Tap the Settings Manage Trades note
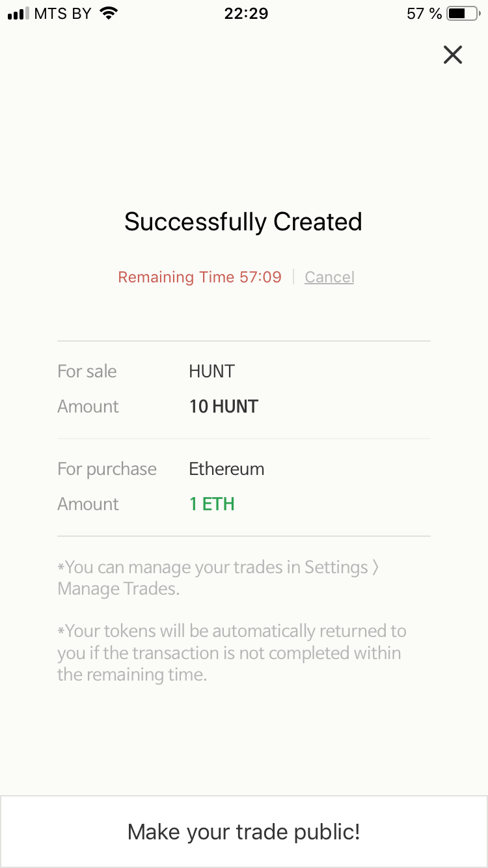488x868 pixels. [x=219, y=578]
